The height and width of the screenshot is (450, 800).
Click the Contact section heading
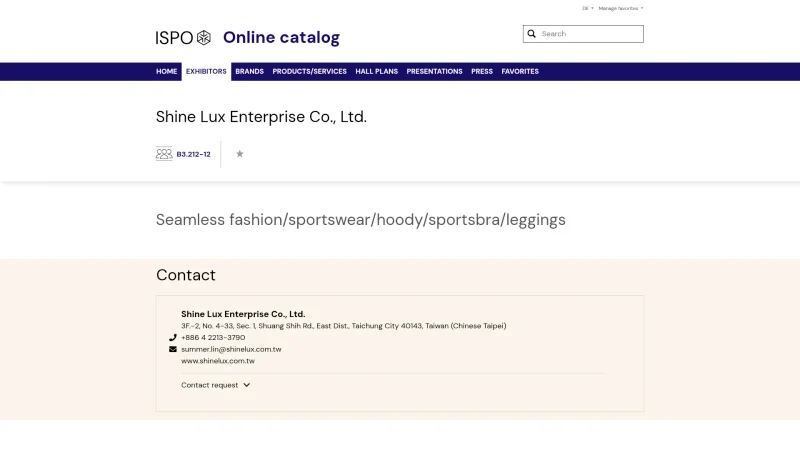click(186, 275)
